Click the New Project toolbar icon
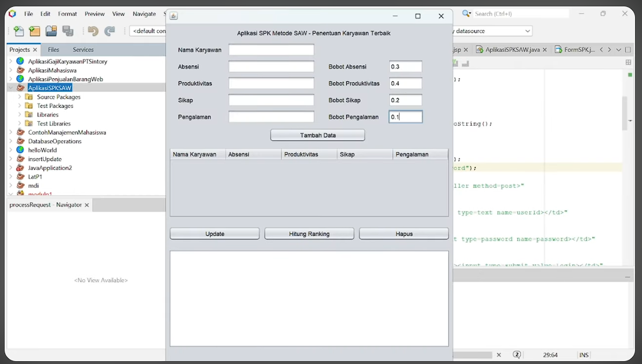642x364 pixels. click(35, 31)
